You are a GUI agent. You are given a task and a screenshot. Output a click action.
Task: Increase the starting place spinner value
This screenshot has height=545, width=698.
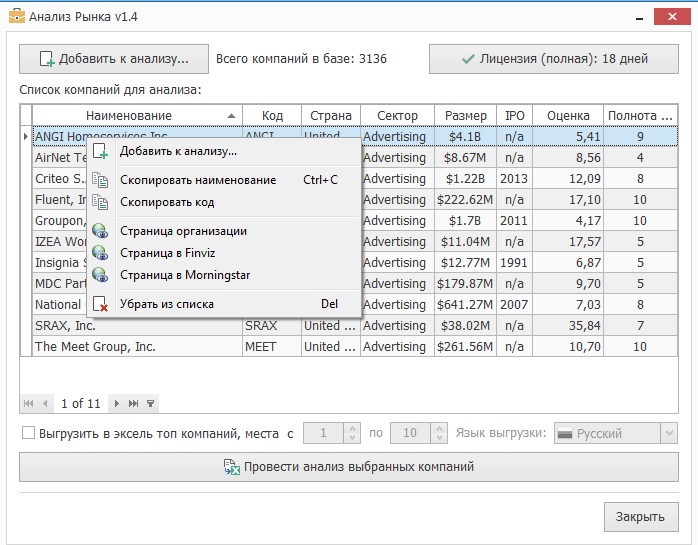(351, 429)
